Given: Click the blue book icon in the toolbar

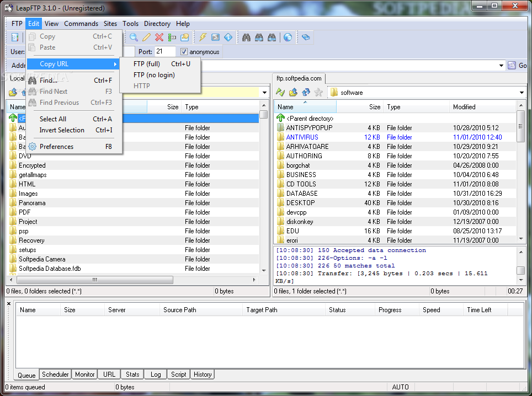Looking at the screenshot, I should (x=306, y=38).
